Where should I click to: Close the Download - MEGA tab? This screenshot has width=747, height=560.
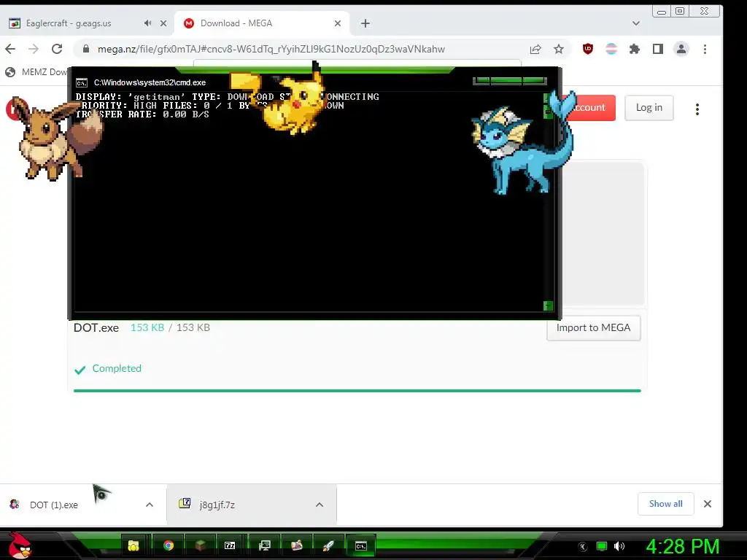pos(338,23)
